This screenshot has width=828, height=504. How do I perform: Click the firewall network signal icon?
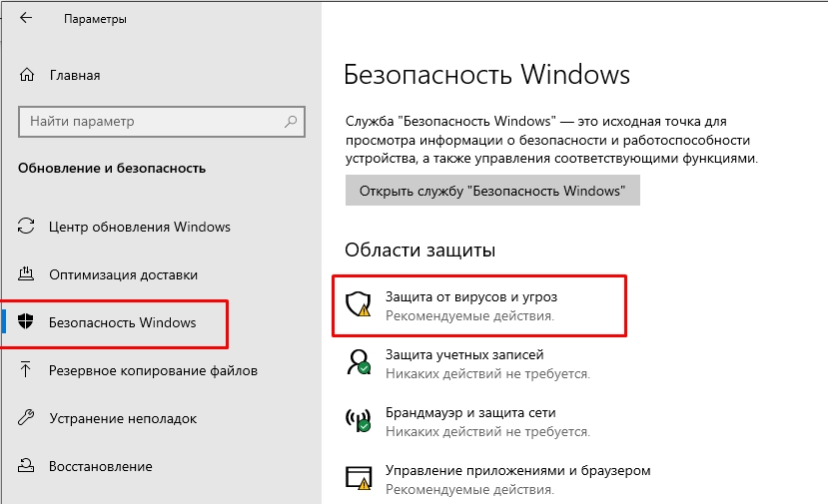(x=358, y=420)
